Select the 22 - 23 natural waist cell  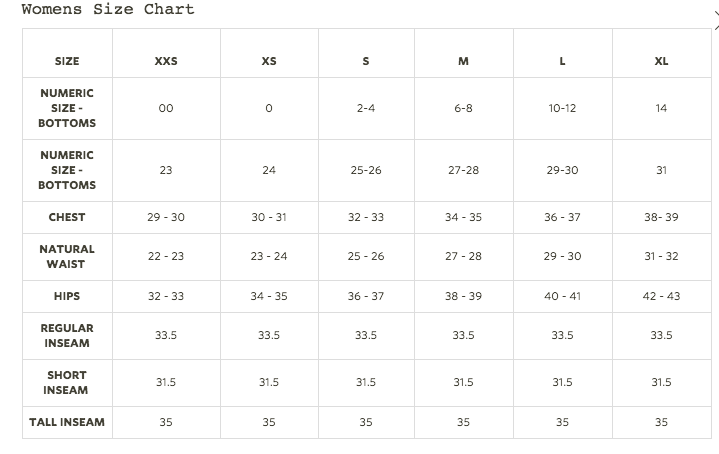pyautogui.click(x=166, y=256)
